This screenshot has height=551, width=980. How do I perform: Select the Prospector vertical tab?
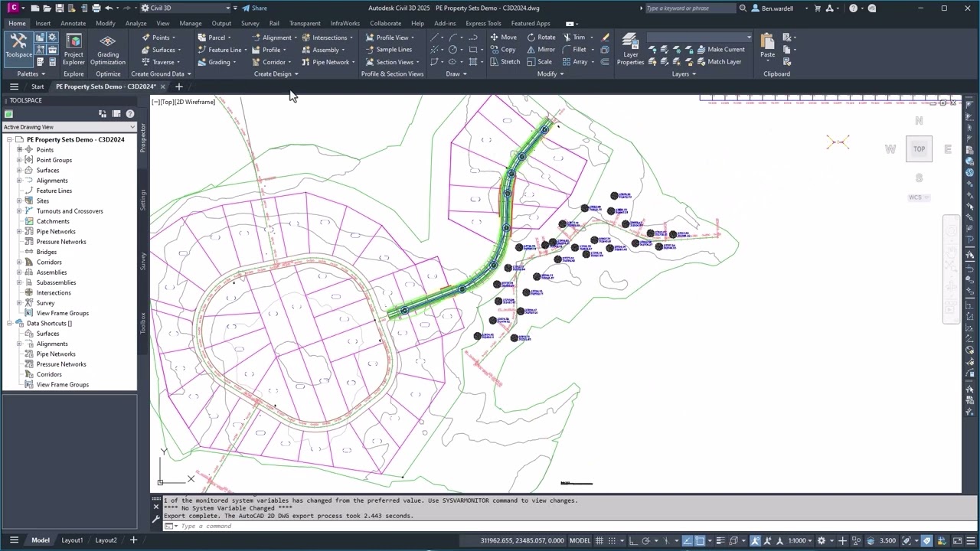(x=142, y=137)
